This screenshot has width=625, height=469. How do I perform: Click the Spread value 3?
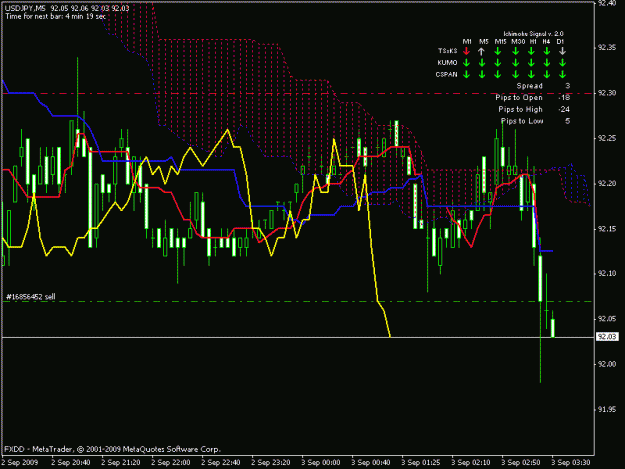[568, 86]
